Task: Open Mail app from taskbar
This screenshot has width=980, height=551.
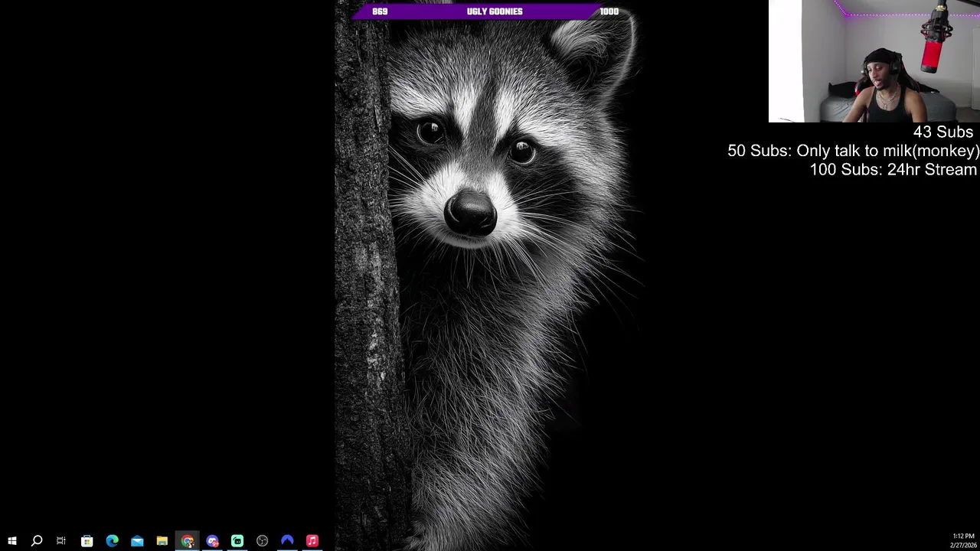Action: click(137, 541)
